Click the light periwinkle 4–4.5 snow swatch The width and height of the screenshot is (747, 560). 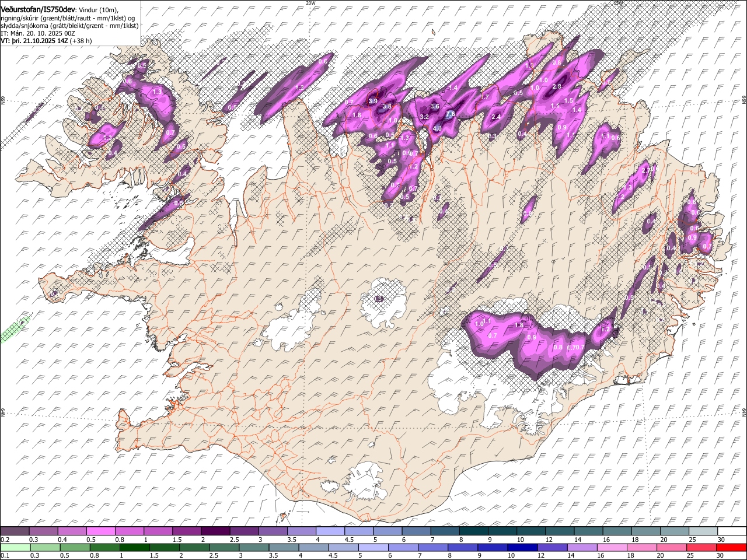tap(330, 531)
